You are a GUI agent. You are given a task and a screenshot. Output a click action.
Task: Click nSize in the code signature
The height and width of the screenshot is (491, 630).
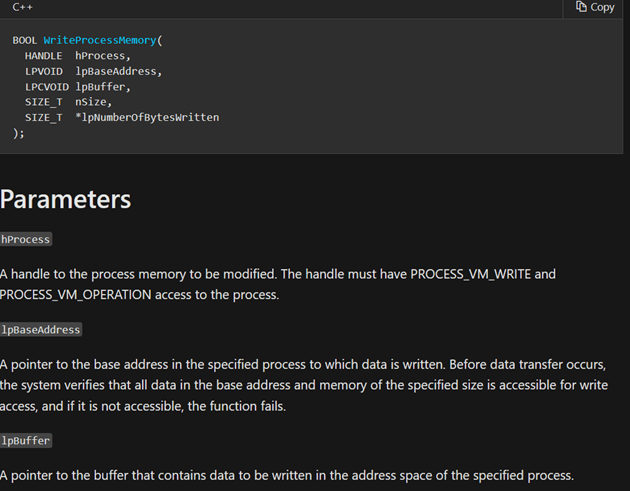point(93,102)
